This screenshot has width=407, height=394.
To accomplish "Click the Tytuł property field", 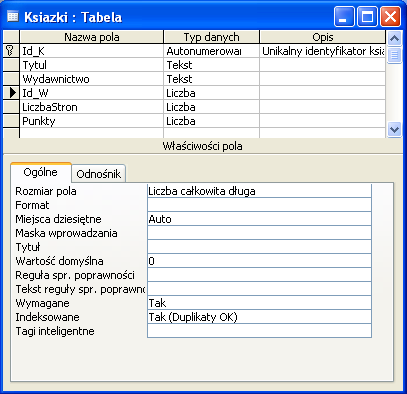I will coord(259,247).
